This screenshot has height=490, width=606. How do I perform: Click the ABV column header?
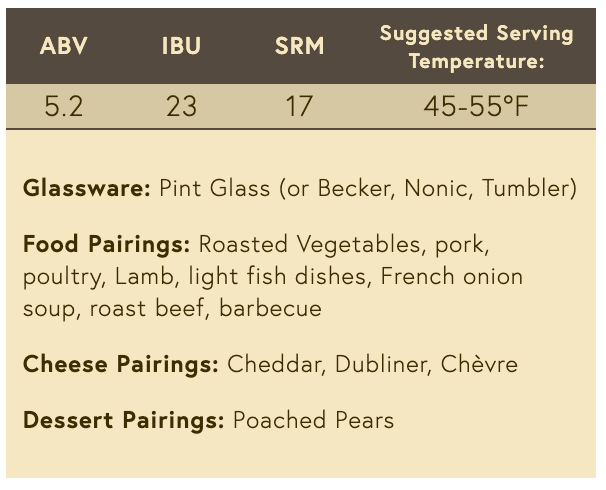tap(63, 47)
